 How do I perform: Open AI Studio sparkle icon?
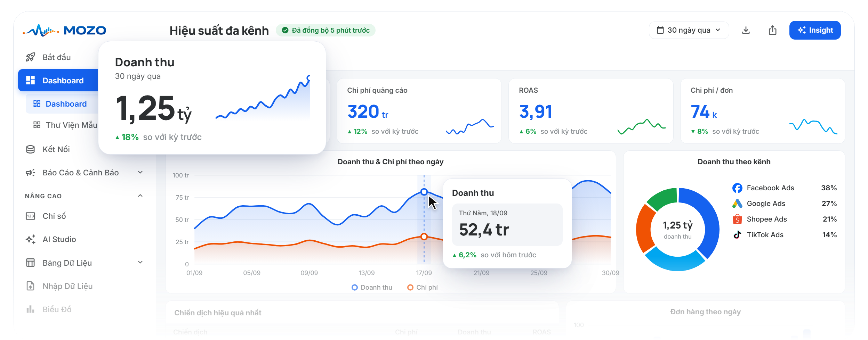click(31, 239)
